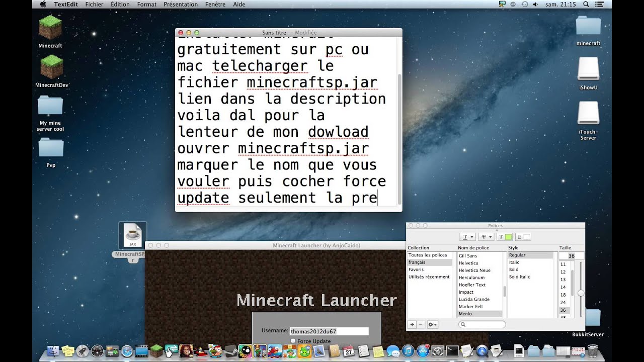Click the font search field in Polices

pos(482,325)
